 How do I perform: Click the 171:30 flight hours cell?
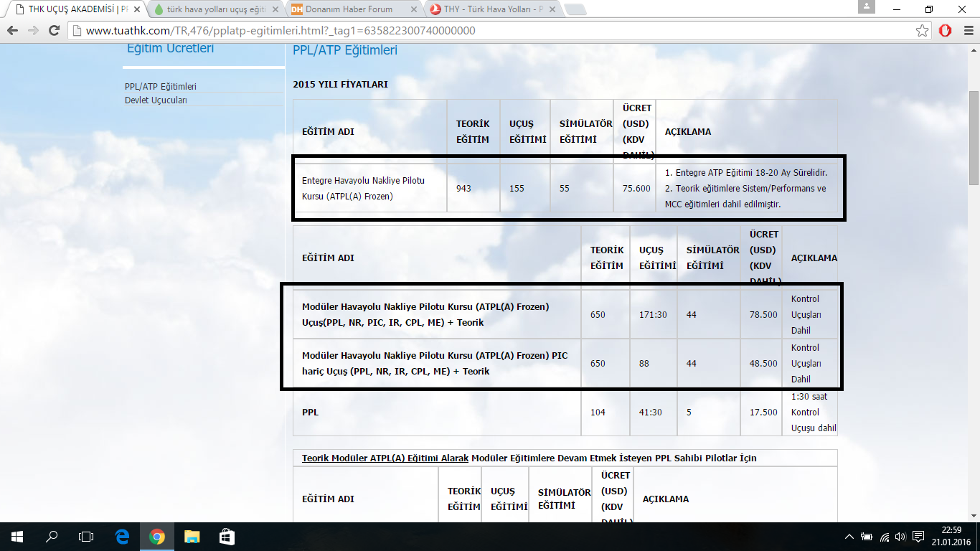[654, 314]
